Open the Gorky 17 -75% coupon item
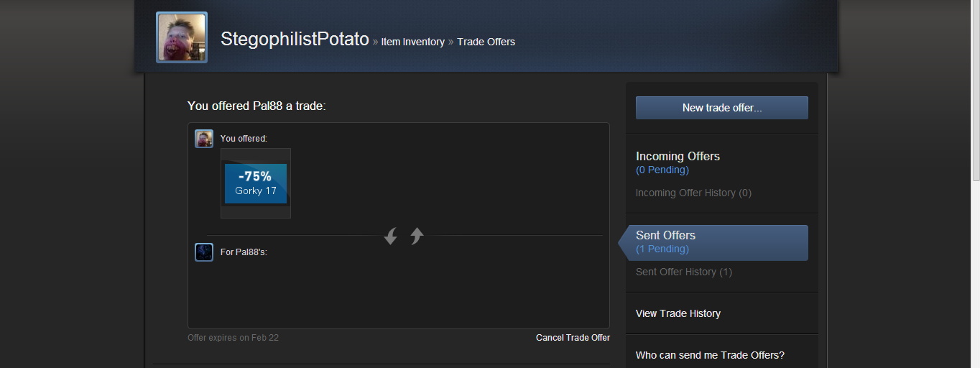 pos(256,183)
